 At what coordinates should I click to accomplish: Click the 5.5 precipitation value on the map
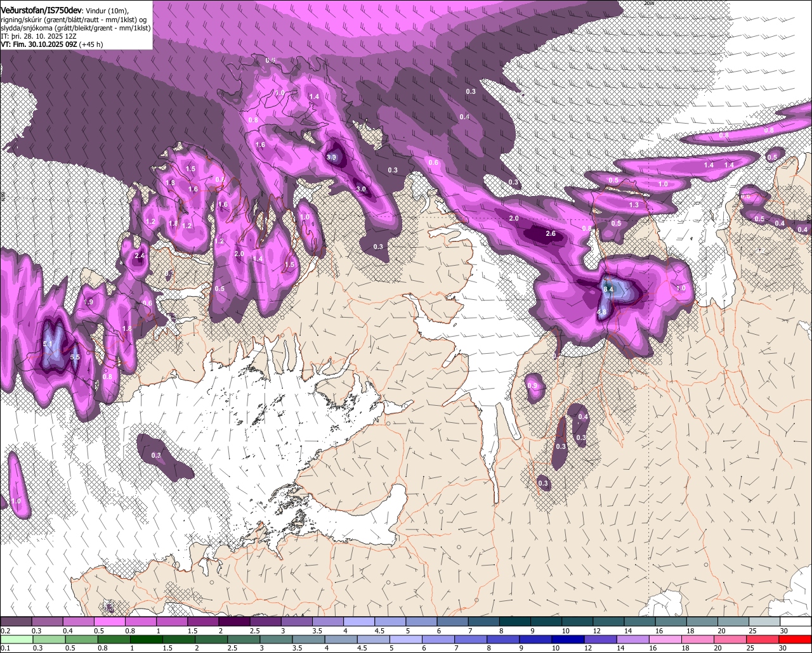74,357
